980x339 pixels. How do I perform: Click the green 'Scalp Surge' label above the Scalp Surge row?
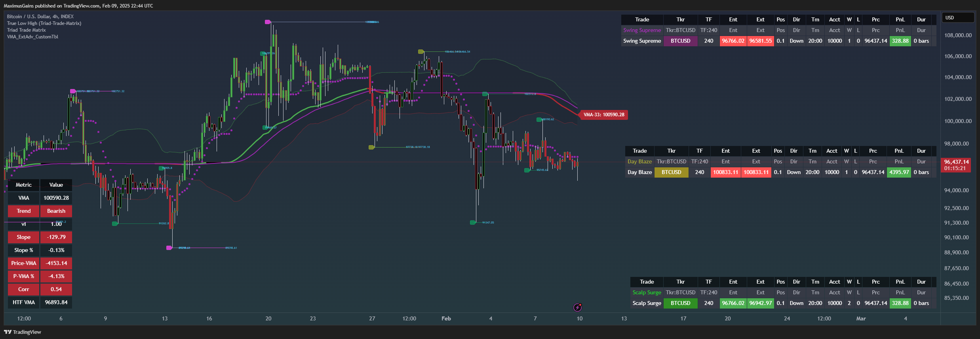click(647, 293)
